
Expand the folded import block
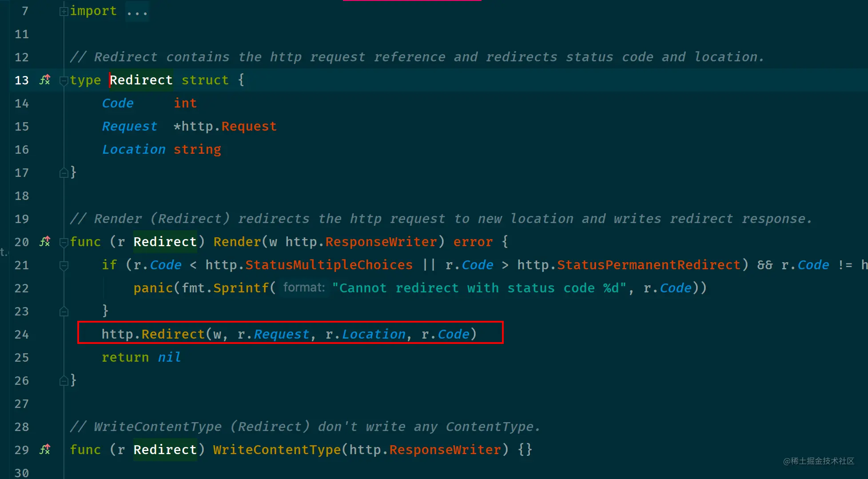(x=64, y=11)
